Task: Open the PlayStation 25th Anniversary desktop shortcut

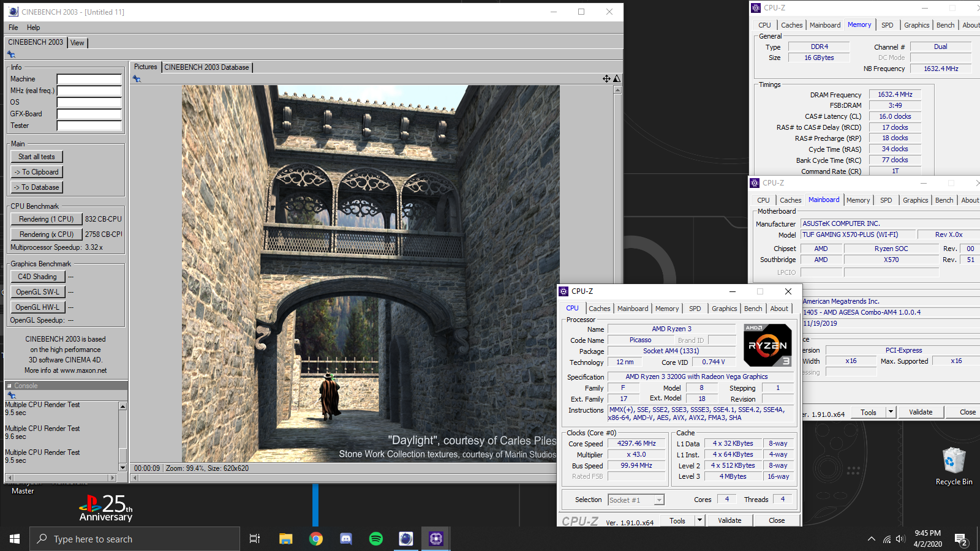Action: tap(105, 508)
